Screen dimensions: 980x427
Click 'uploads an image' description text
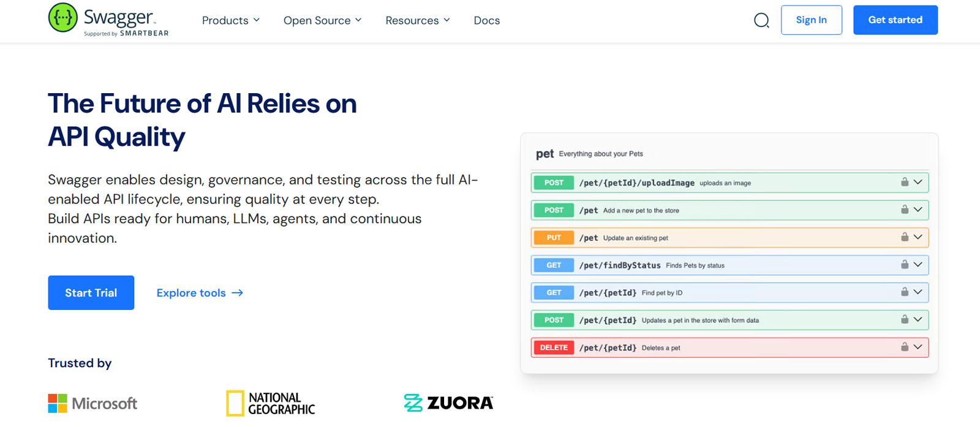[725, 183]
